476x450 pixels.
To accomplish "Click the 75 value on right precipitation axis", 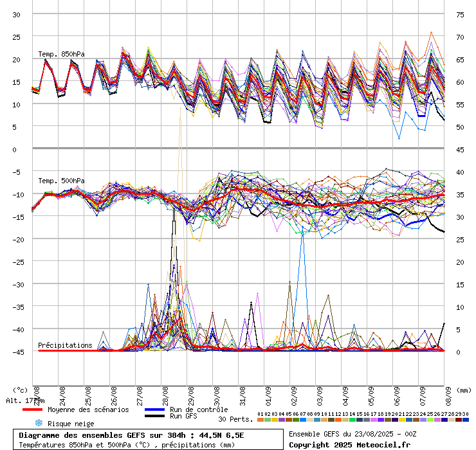I will (460, 15).
